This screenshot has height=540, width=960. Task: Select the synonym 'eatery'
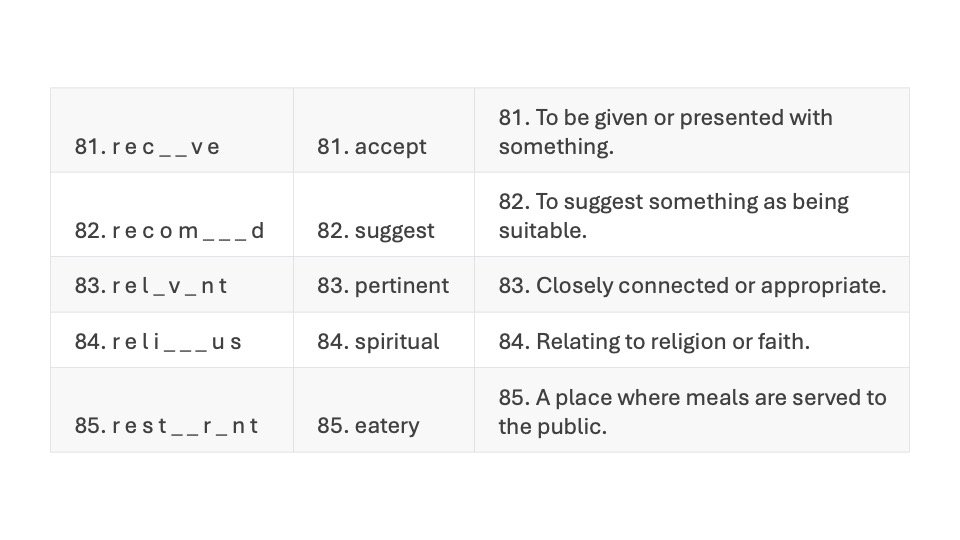click(387, 426)
